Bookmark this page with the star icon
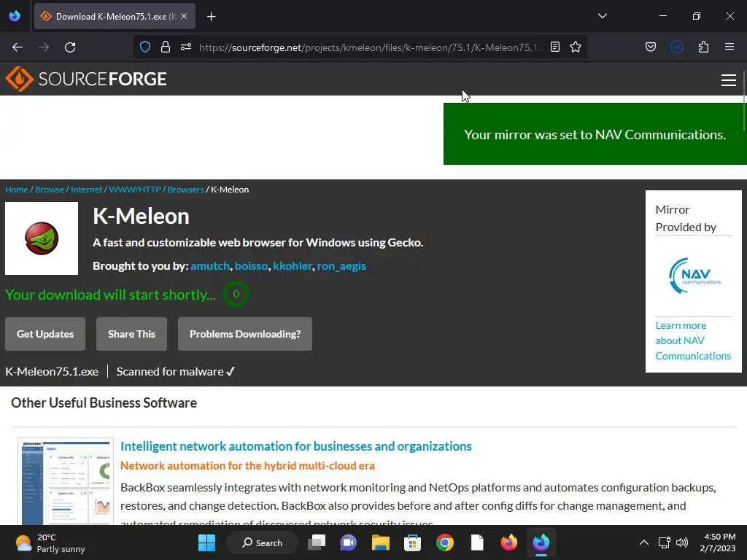The image size is (747, 560). 576,47
